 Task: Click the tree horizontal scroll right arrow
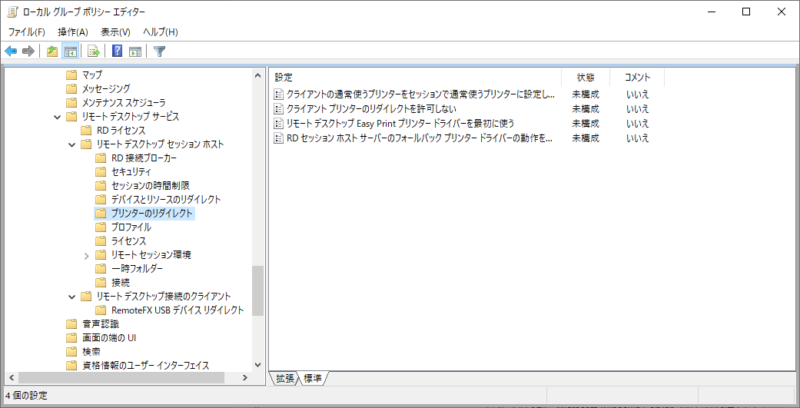click(x=245, y=378)
